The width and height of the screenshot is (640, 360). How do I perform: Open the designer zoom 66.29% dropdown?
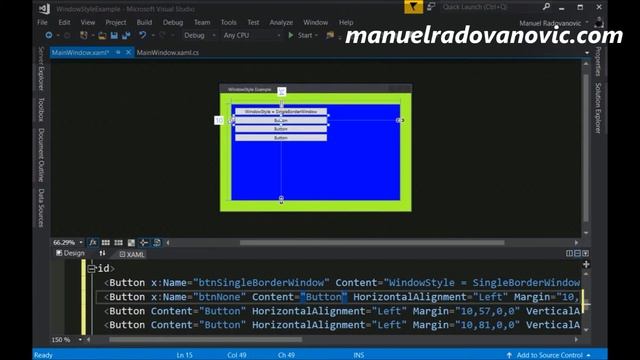point(81,242)
